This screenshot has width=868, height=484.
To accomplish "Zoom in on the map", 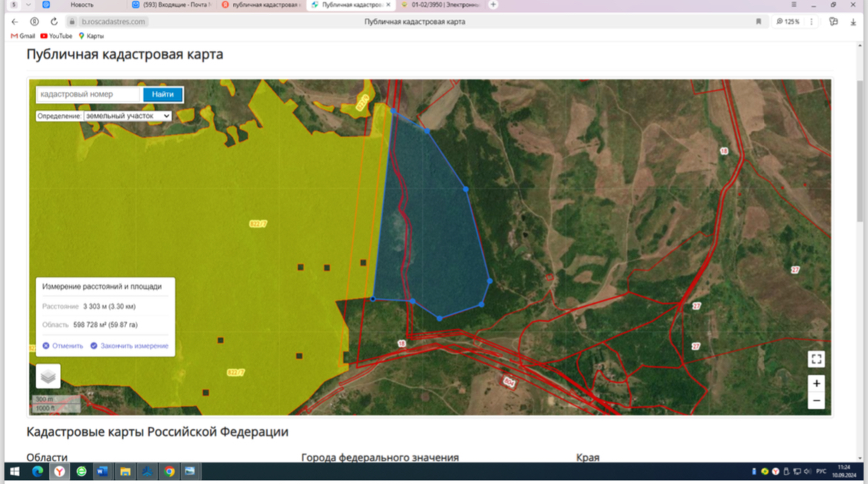I will pyautogui.click(x=816, y=383).
